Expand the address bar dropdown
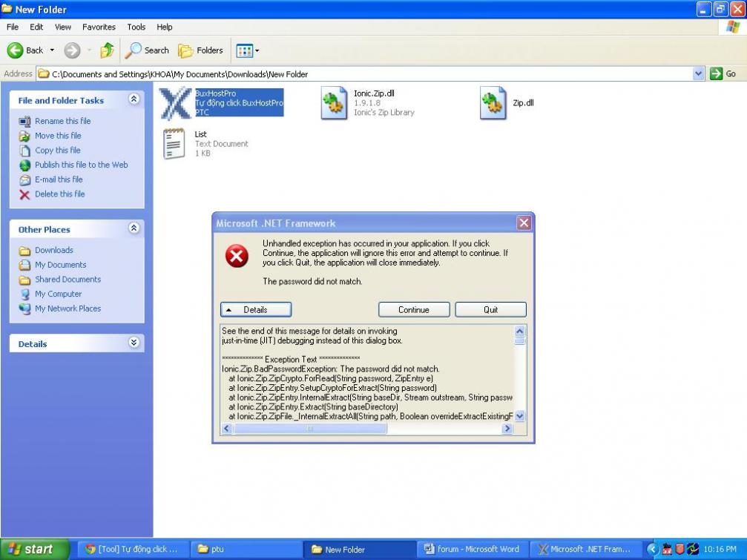 pyautogui.click(x=698, y=74)
